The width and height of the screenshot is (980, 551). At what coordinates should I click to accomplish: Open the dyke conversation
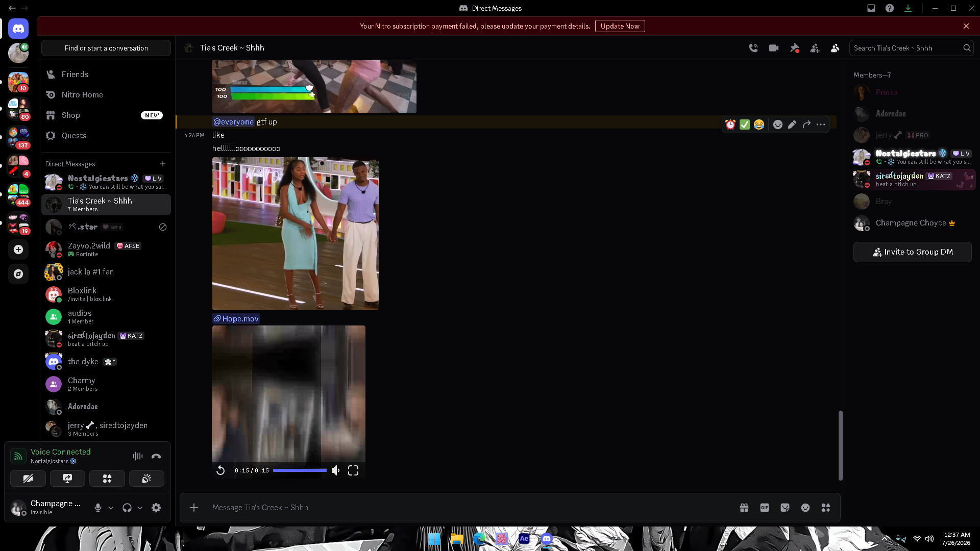coord(106,362)
